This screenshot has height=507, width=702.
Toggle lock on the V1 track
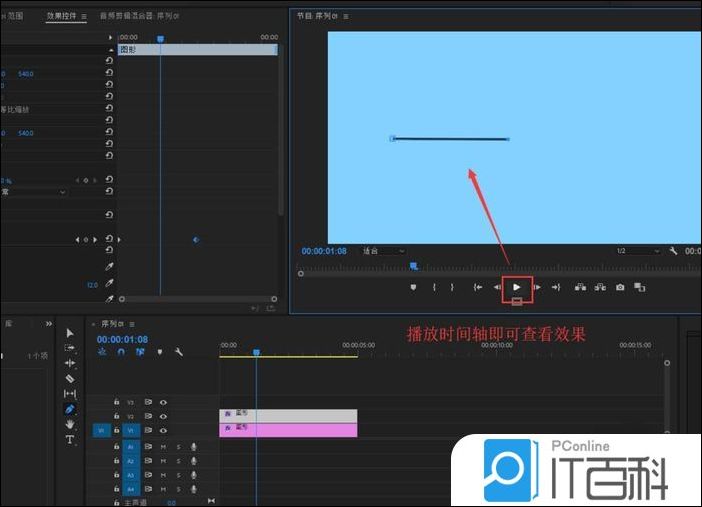(117, 430)
